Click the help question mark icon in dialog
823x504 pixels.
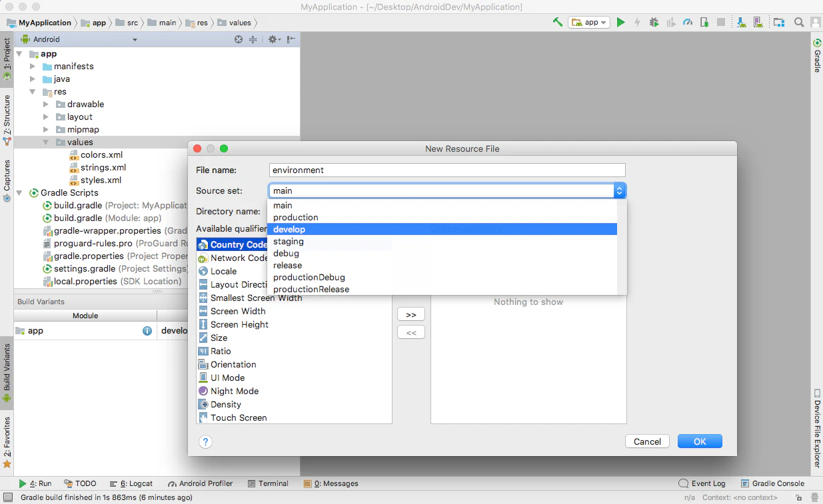point(205,441)
